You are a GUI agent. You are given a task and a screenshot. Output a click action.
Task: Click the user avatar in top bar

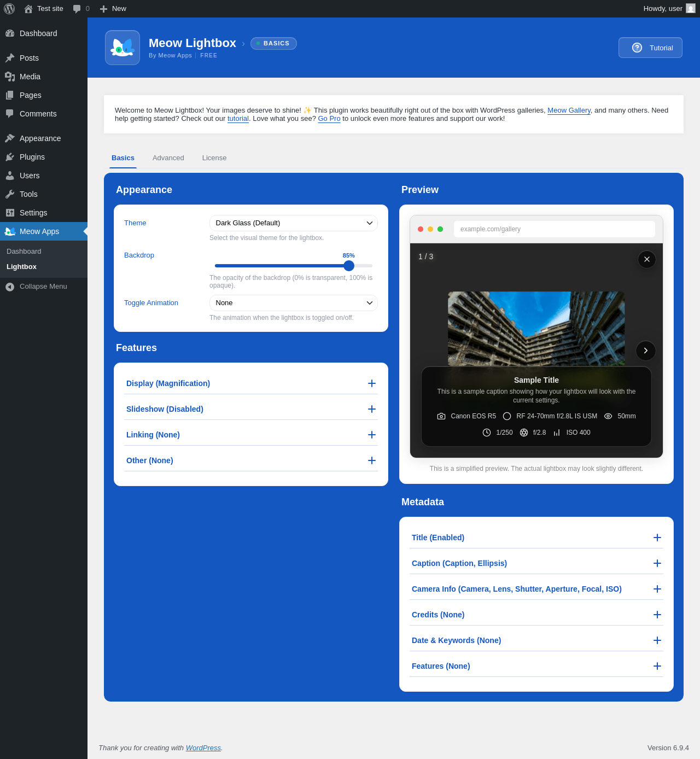[690, 9]
